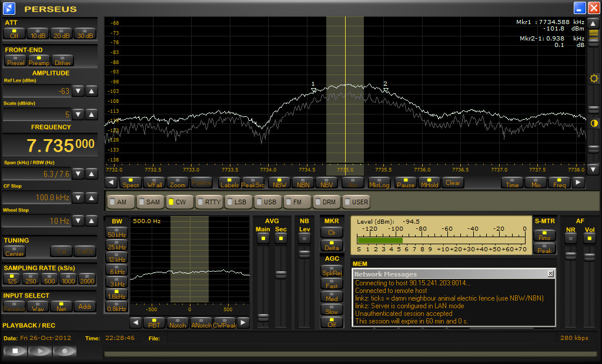Click the right arrow after CWPeak
Screen dimensions: 602x364
point(243,322)
